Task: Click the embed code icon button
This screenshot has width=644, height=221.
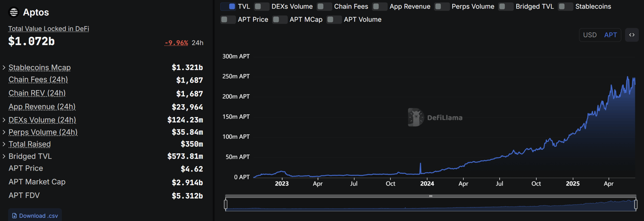Action: click(632, 35)
